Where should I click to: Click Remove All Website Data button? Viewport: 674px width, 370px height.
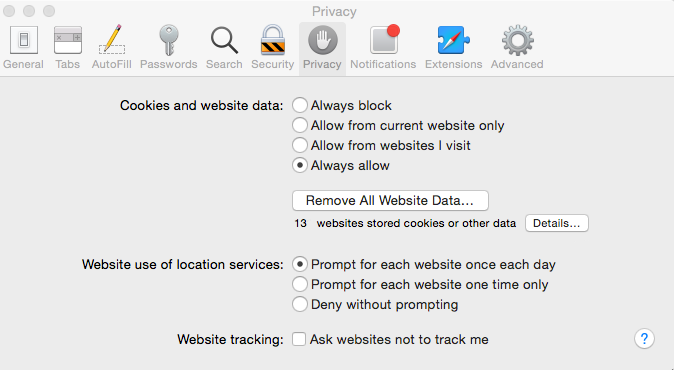coord(390,201)
